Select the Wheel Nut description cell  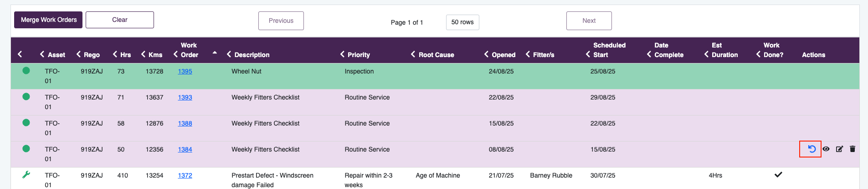click(247, 71)
